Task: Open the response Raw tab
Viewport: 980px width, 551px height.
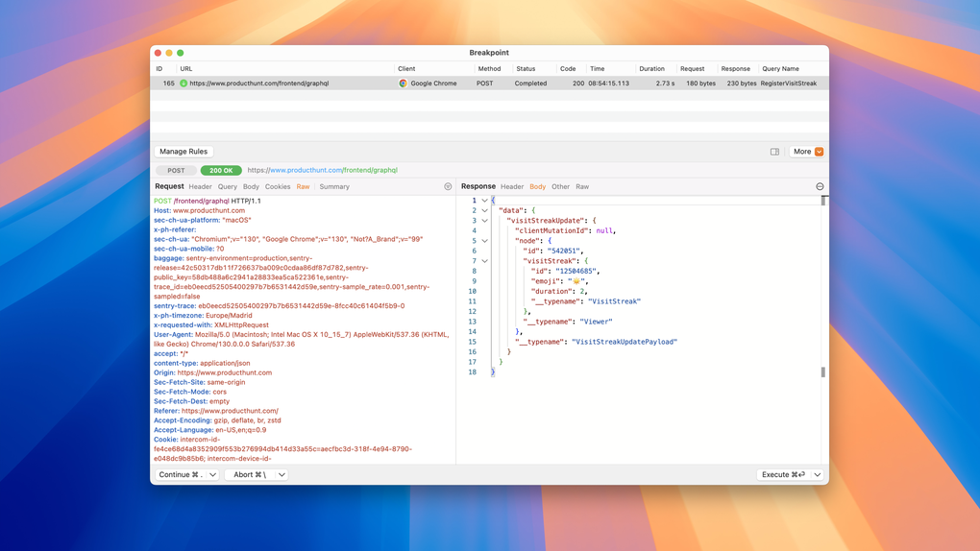Action: click(582, 187)
